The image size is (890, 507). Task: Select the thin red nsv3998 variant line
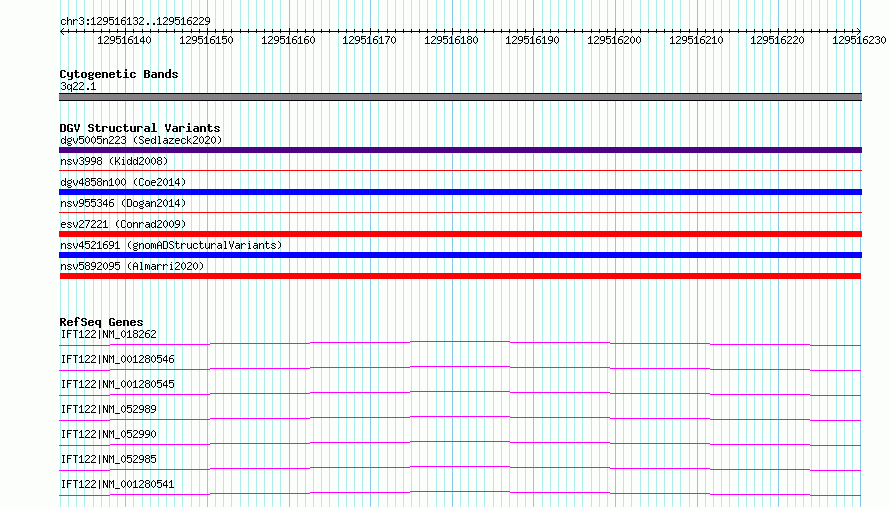coord(460,170)
